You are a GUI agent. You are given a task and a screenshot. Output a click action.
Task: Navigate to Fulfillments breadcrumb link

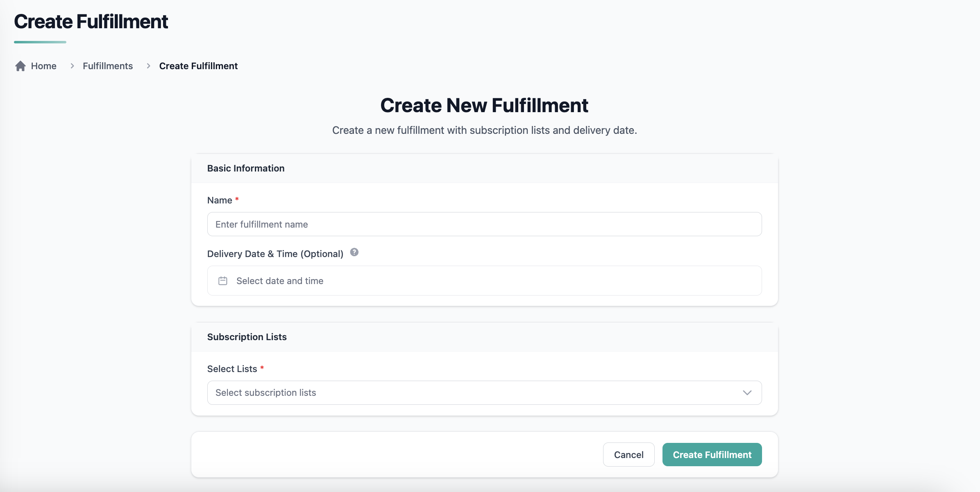click(x=108, y=66)
